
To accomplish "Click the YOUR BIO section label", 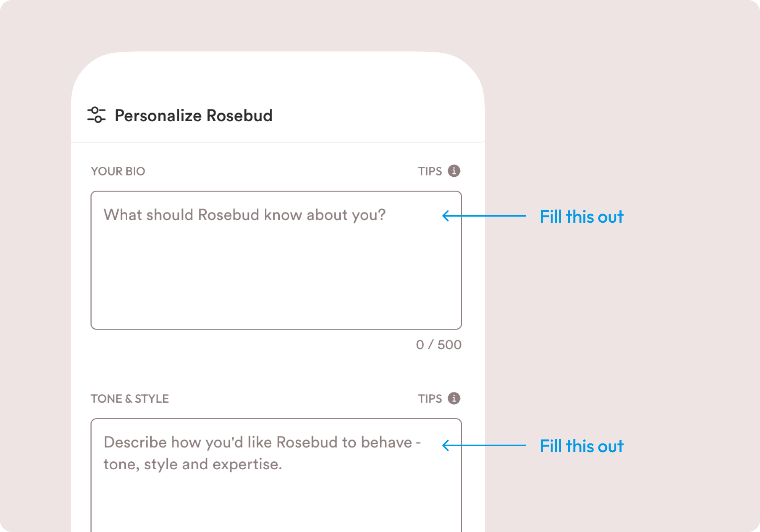I will coord(118,171).
